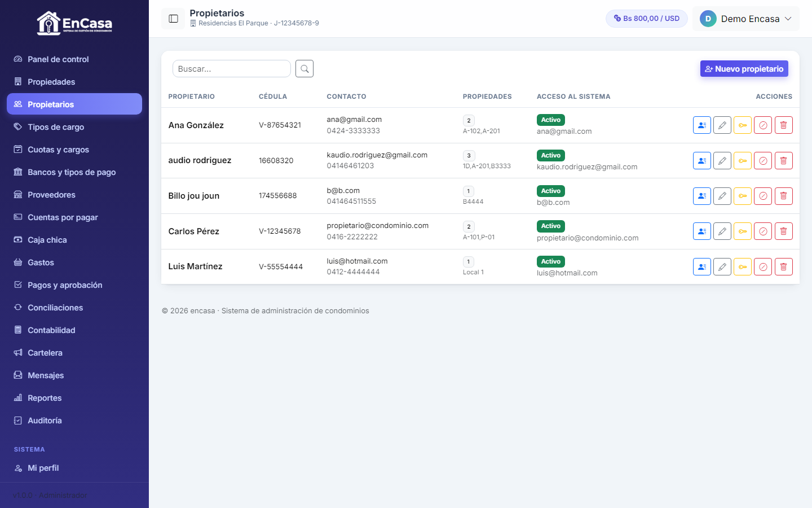Open details card for Ana González

702,125
